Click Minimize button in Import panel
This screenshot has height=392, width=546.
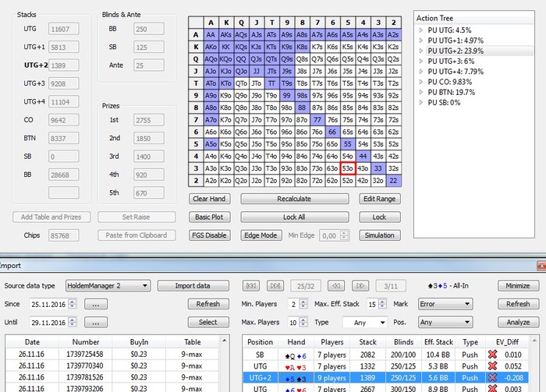518,285
